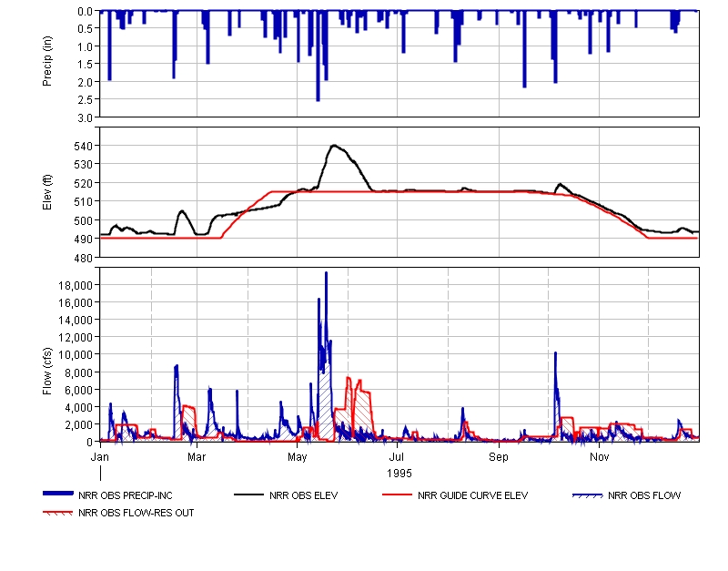The height and width of the screenshot is (571, 728).
Task: Select the red GUIDE CURVE legend line swatch
Action: click(397, 495)
